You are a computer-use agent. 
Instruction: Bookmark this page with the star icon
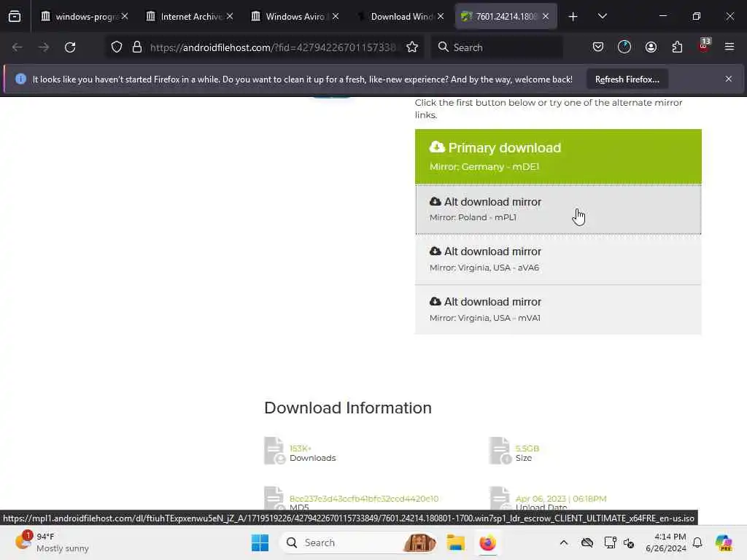click(x=412, y=47)
